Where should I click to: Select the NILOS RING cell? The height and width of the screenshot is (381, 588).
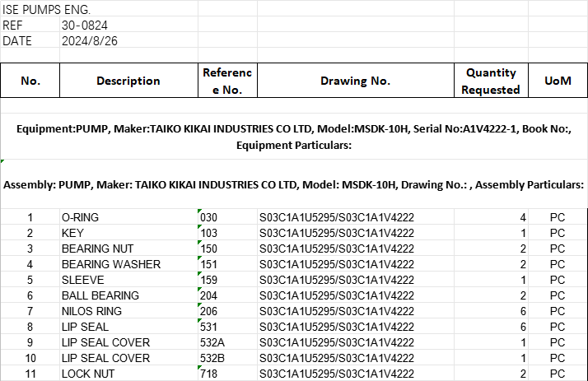(91, 311)
